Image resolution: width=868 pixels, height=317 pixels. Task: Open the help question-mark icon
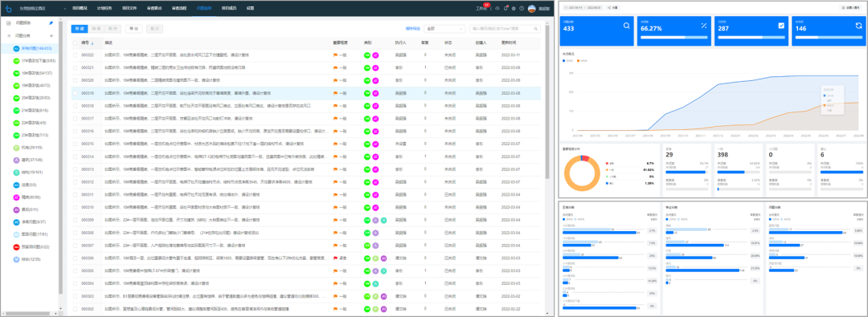pyautogui.click(x=522, y=8)
